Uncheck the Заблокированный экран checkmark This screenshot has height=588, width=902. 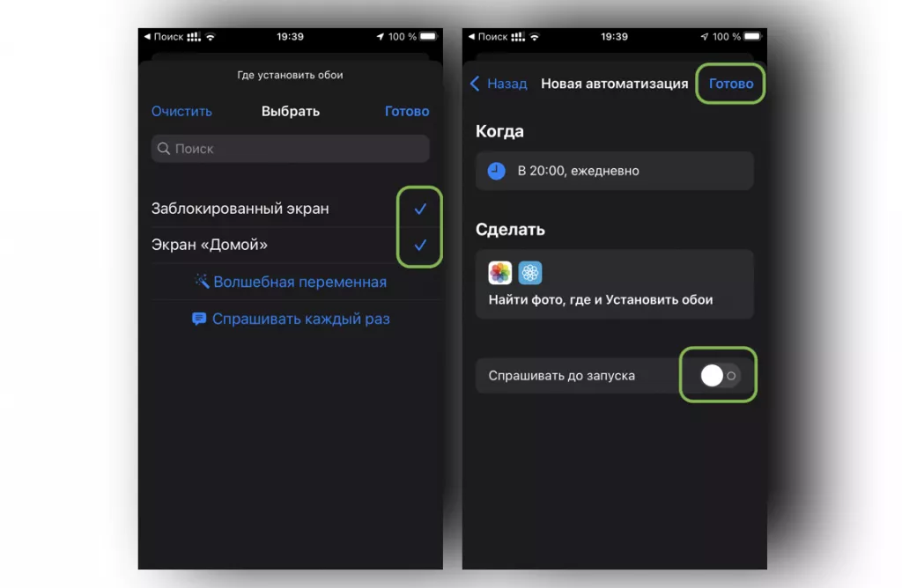(420, 209)
